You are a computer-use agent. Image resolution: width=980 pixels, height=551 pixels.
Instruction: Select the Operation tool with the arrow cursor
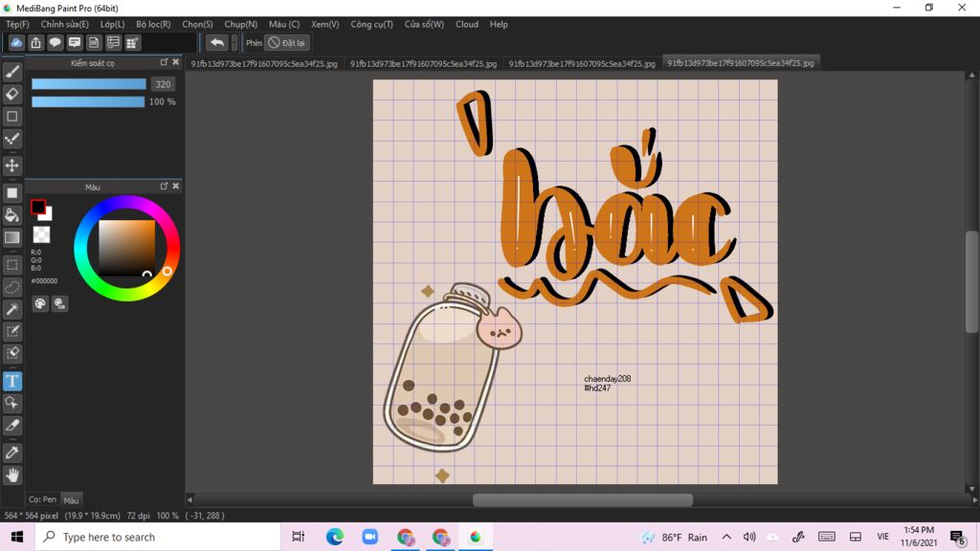11,403
